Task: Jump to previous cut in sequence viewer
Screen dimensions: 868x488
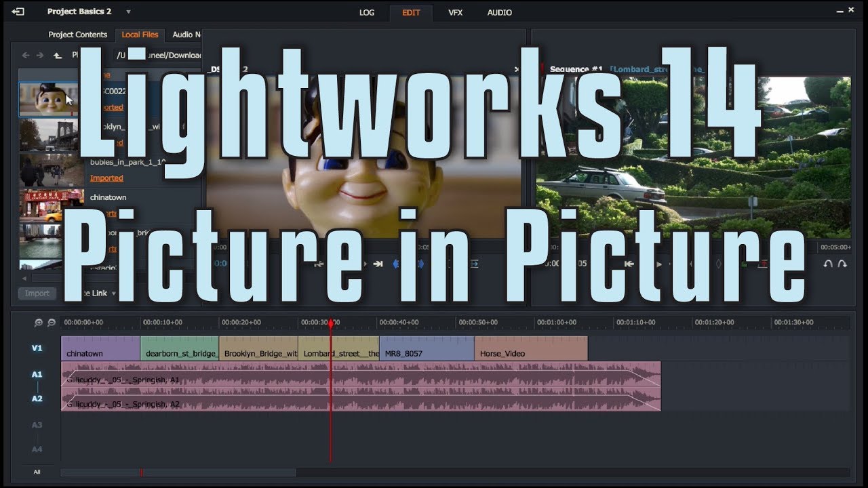Action: pyautogui.click(x=629, y=264)
